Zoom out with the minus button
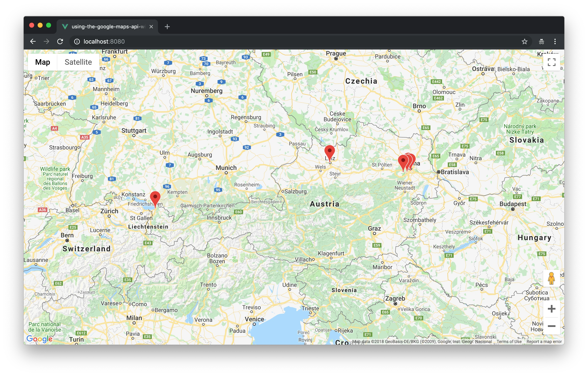588x376 pixels. (x=551, y=326)
